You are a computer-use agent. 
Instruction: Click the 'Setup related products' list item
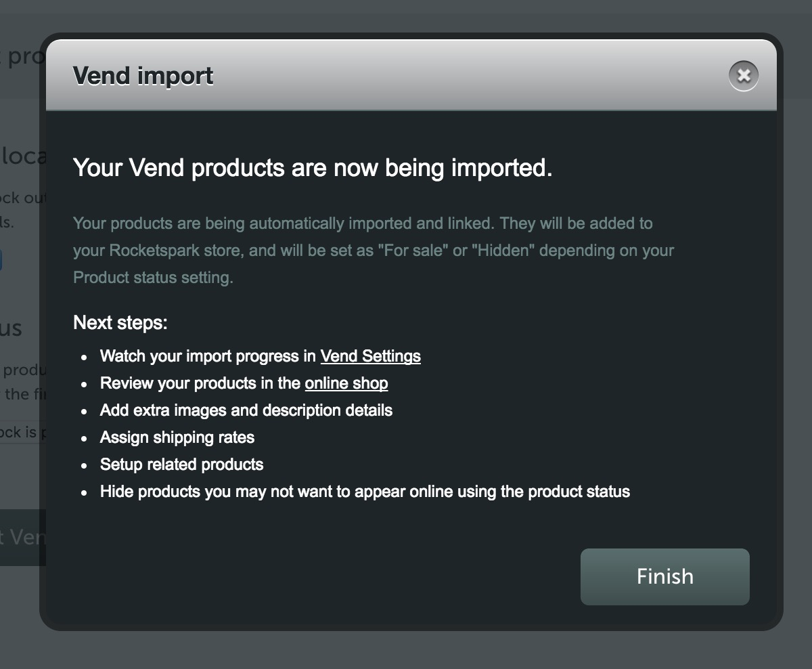181,465
